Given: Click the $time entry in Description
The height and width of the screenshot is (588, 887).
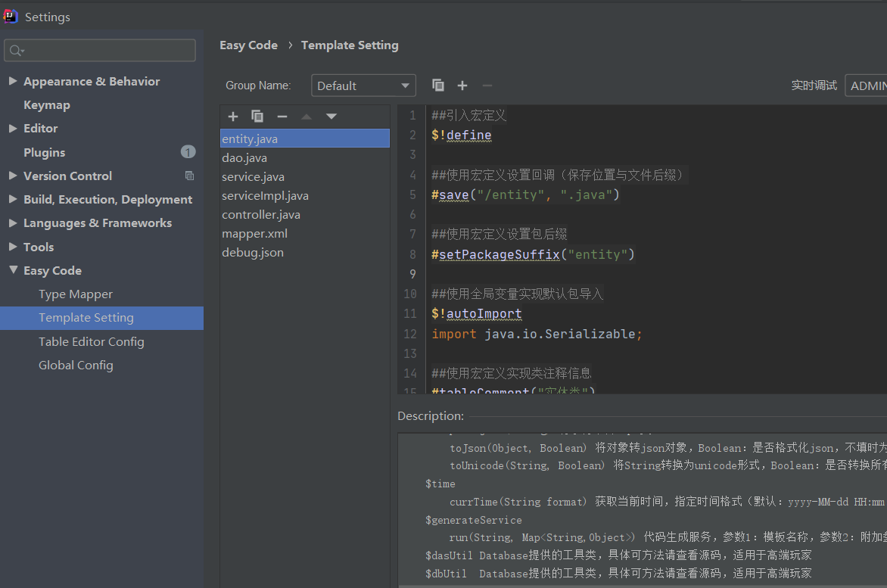Looking at the screenshot, I should point(440,484).
